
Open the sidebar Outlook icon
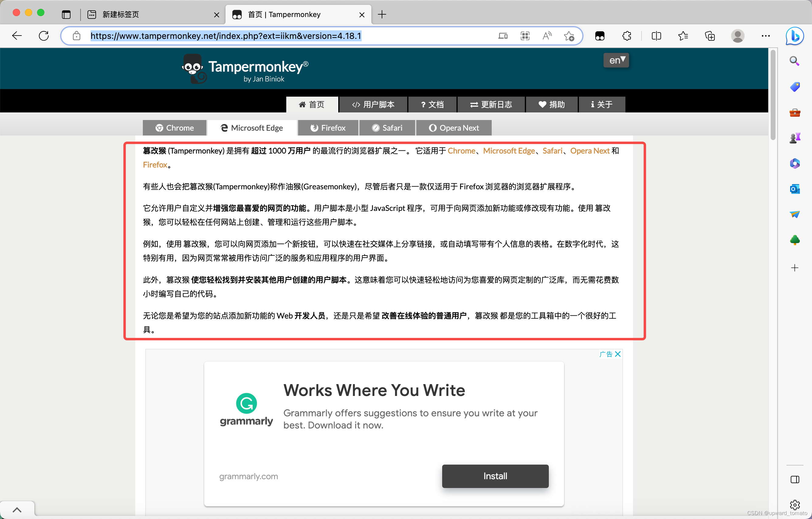[795, 189]
